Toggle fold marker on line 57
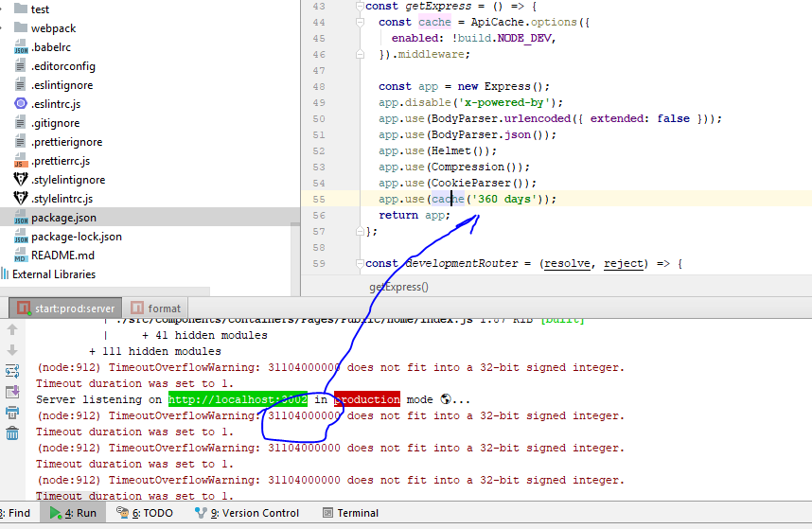The image size is (812, 529). (360, 231)
